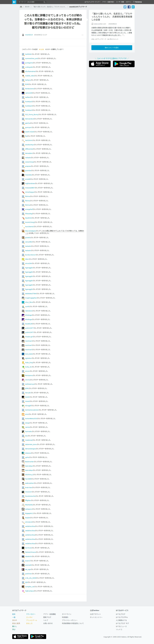Click the mon0213 user avatar
This screenshot has height=644, width=154.
pos(23,35)
